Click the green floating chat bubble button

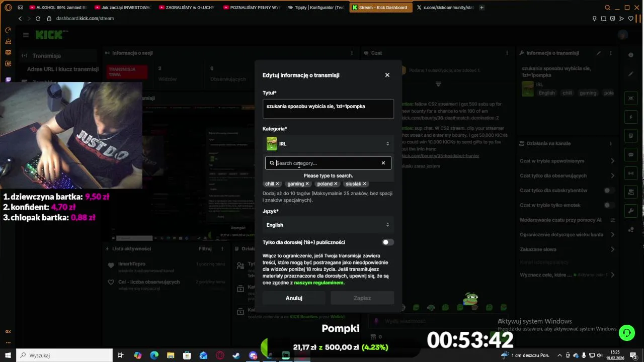pos(626,332)
